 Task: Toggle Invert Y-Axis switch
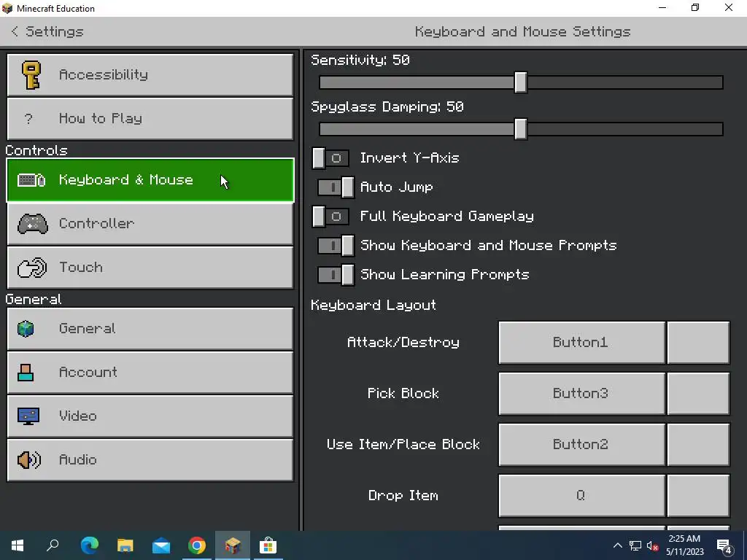[330, 158]
